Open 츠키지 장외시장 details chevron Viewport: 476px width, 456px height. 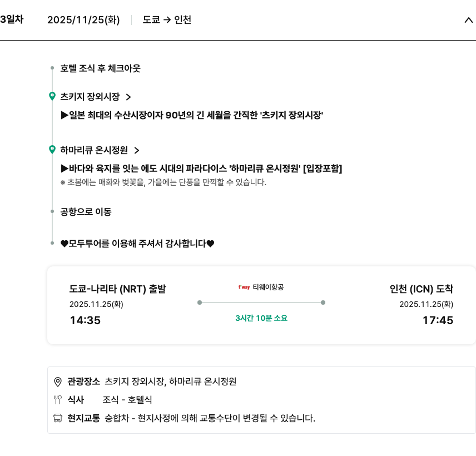(128, 97)
